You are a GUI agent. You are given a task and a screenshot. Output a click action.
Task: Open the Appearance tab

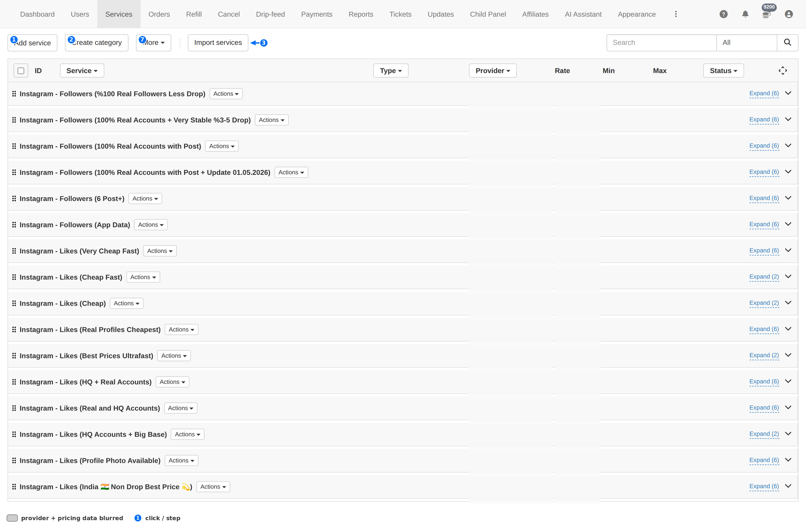(x=636, y=14)
